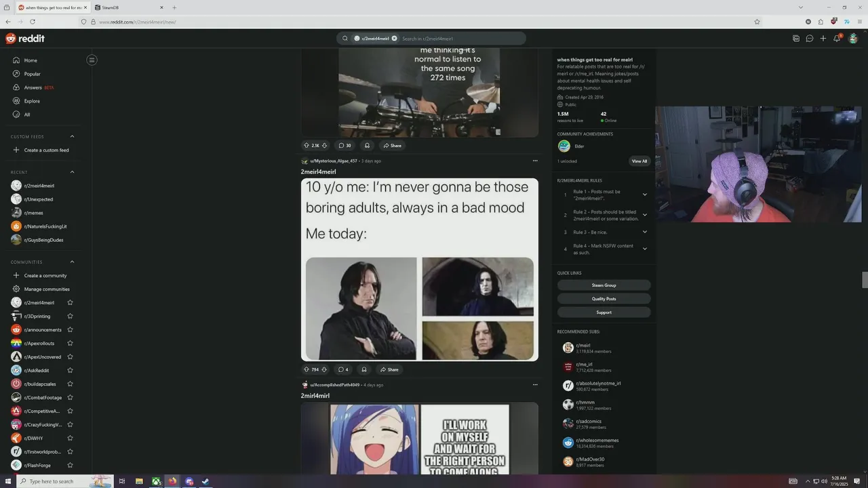
Task: Upvote the 2.1K drum post
Action: pyautogui.click(x=307, y=145)
